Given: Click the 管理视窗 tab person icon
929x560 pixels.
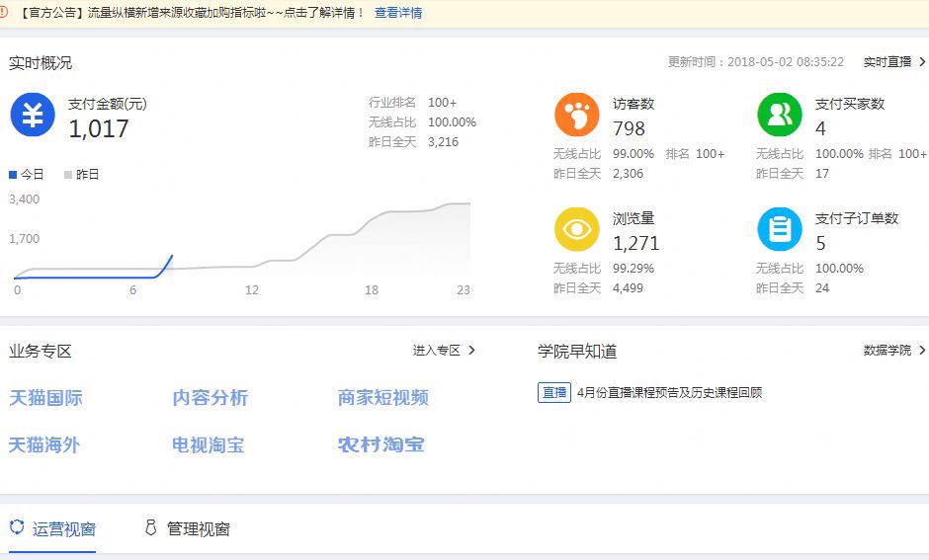Looking at the screenshot, I should 150,527.
